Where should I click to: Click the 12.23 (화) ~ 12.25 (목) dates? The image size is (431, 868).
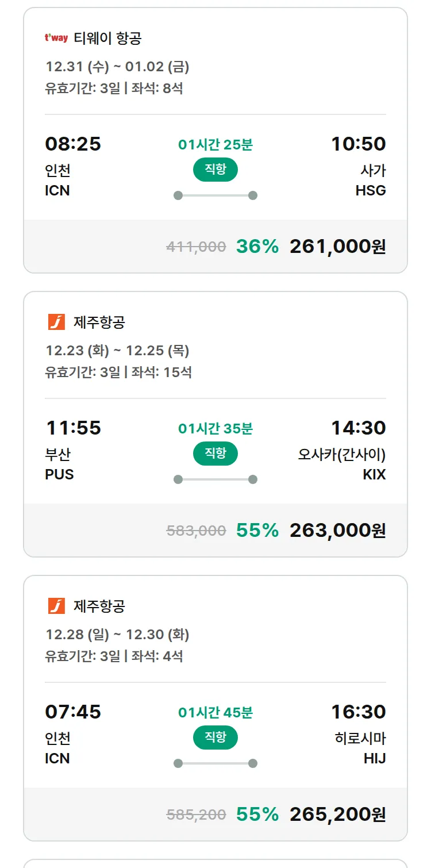pos(117,351)
